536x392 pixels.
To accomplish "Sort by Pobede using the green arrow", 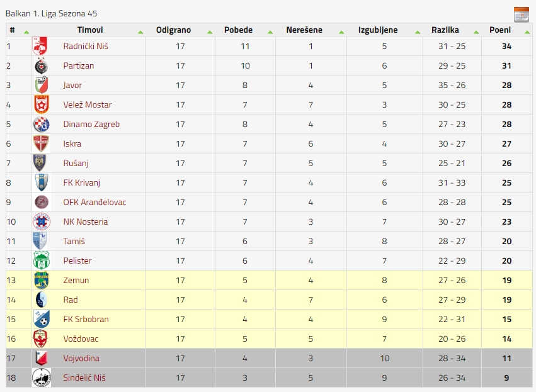I will click(x=270, y=32).
